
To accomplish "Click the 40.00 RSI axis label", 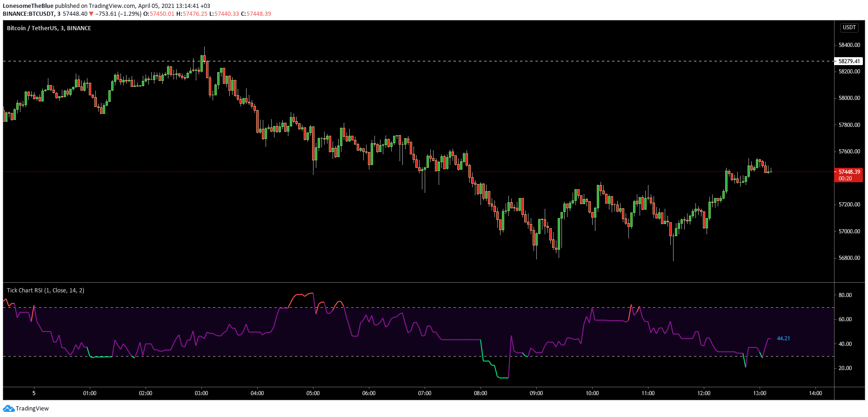I will tap(845, 344).
